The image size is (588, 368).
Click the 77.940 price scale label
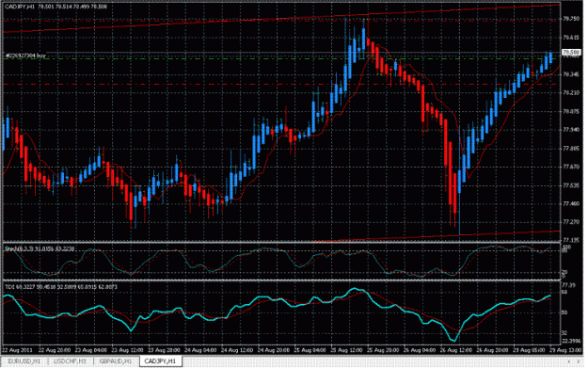[571, 130]
